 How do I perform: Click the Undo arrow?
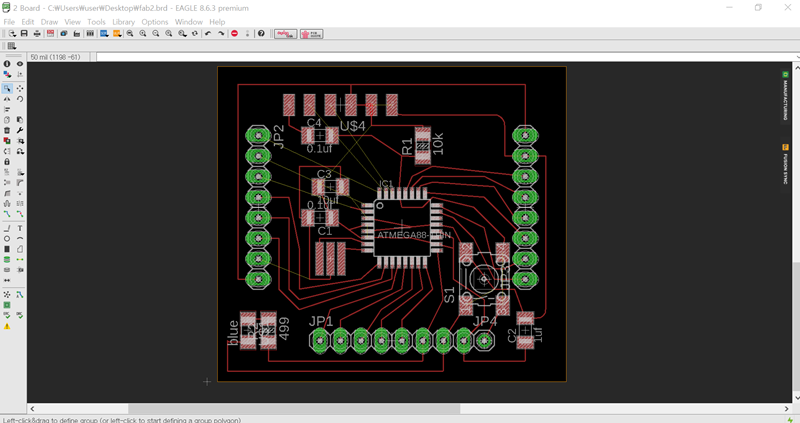point(208,34)
